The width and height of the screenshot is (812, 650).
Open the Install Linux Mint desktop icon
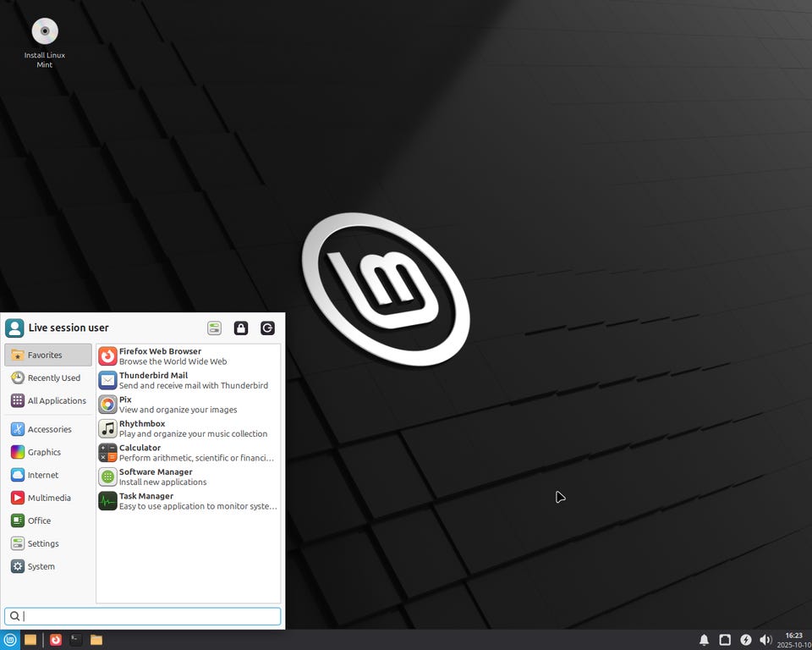click(x=45, y=43)
